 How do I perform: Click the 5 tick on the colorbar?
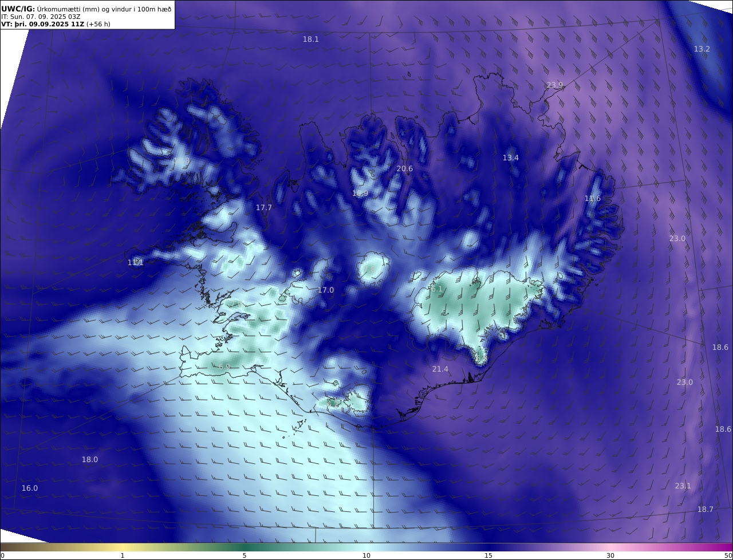(x=245, y=555)
